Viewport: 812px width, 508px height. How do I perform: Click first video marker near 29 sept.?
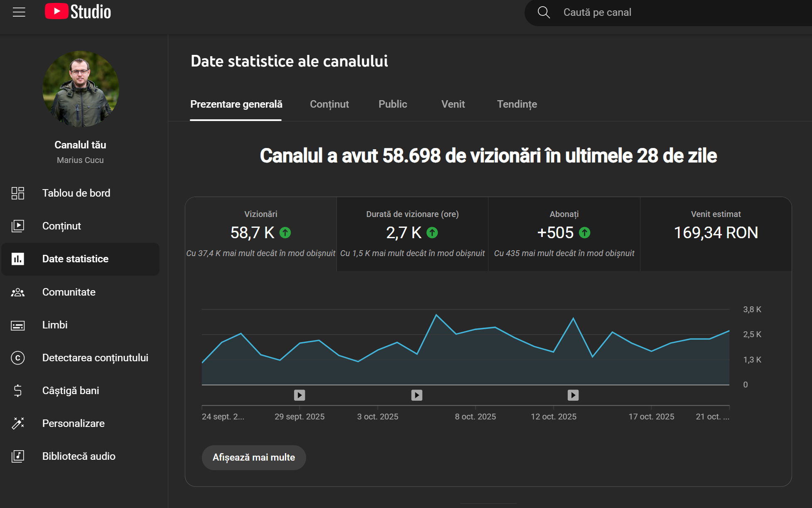tap(299, 395)
